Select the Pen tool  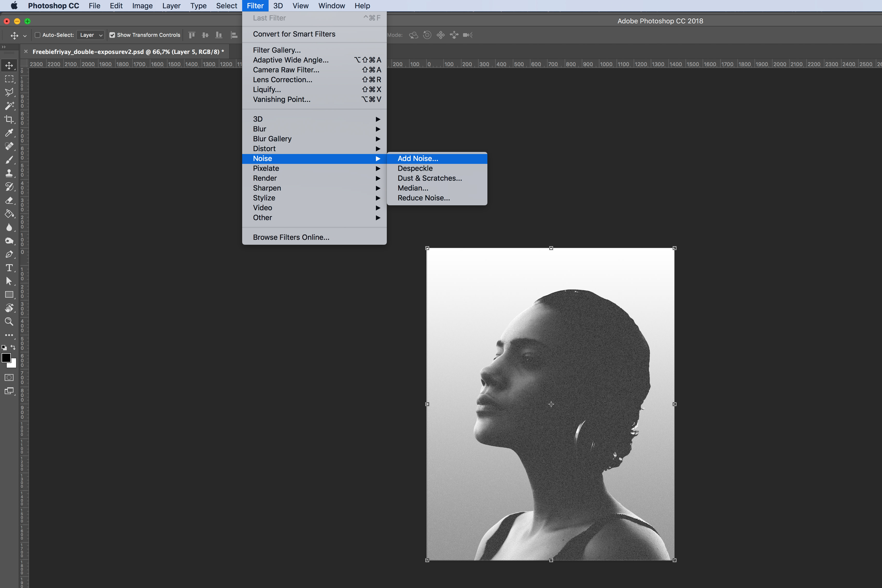(x=9, y=254)
